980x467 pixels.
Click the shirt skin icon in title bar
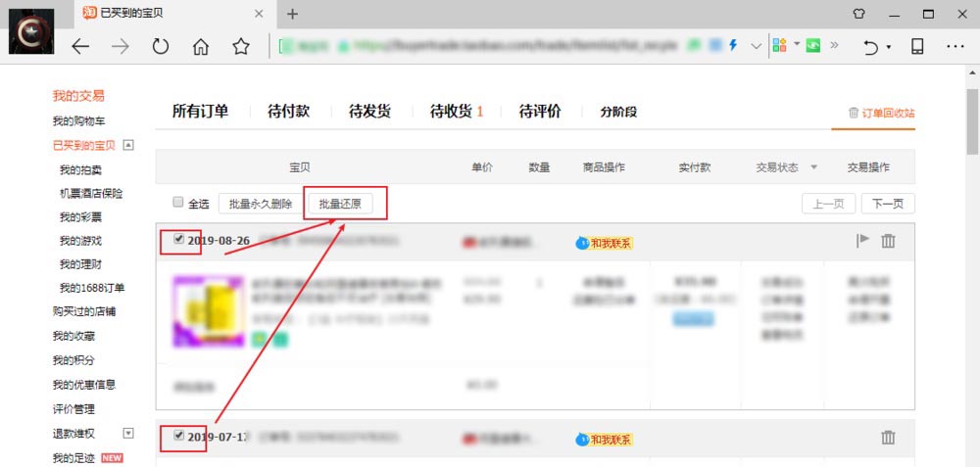click(x=858, y=14)
